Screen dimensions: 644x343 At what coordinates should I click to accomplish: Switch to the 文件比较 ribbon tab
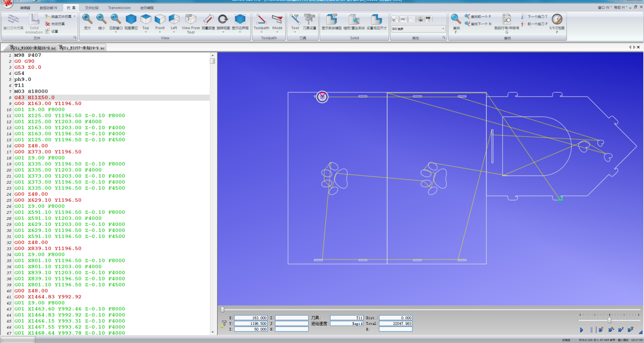click(92, 8)
